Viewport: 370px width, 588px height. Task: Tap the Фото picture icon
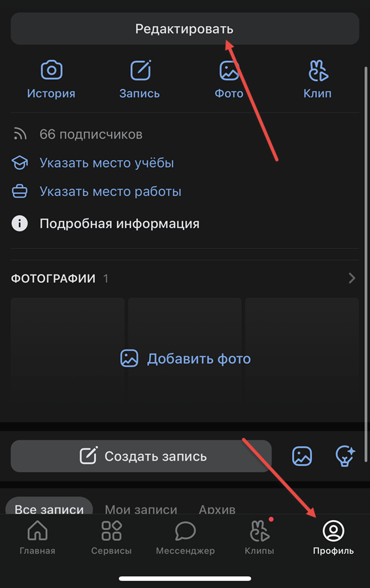(x=229, y=70)
